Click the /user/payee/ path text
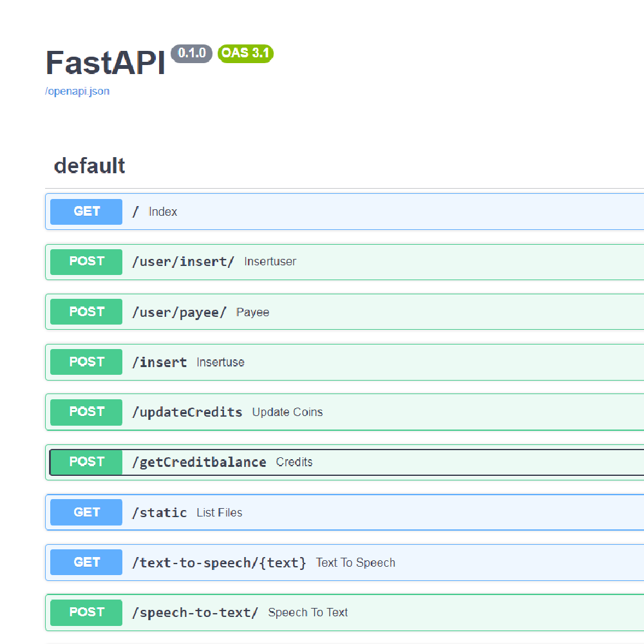Viewport: 644px width, 644px height. (x=179, y=312)
